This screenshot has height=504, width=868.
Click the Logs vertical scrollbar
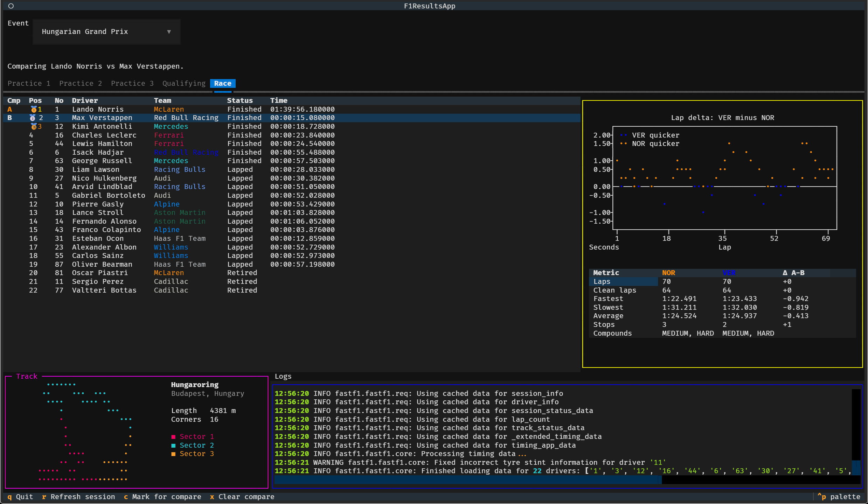(856, 432)
